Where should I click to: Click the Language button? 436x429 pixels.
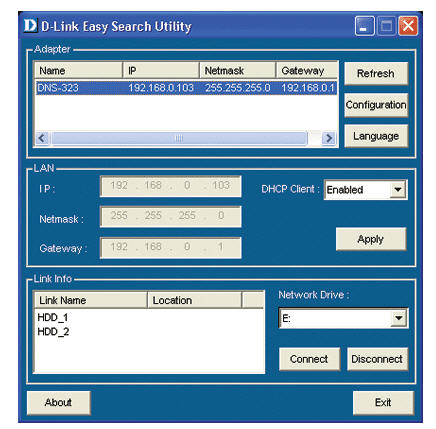(x=376, y=136)
